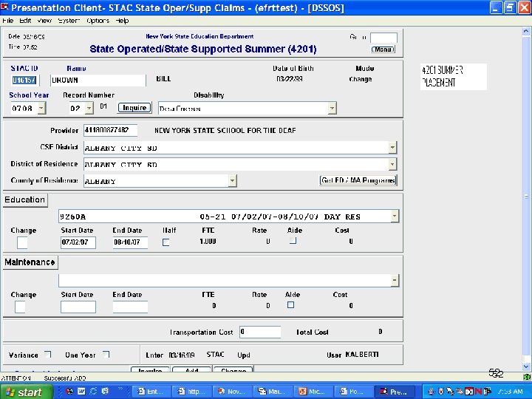
Task: Expand the Disability dropdown
Action: 332,108
